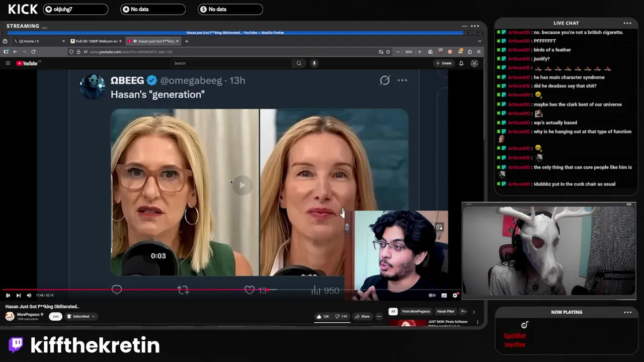Open the video's more actions menu
Image resolution: width=644 pixels, height=362 pixels.
[x=379, y=316]
